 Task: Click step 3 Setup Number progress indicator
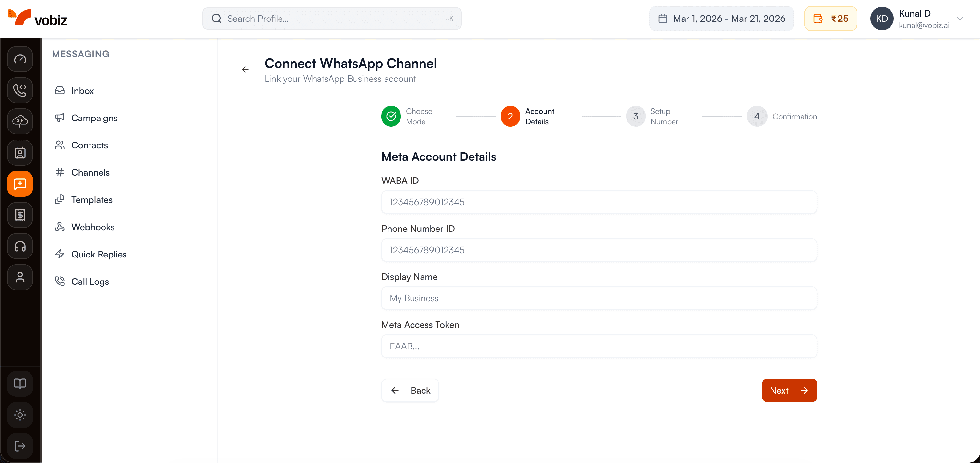635,116
